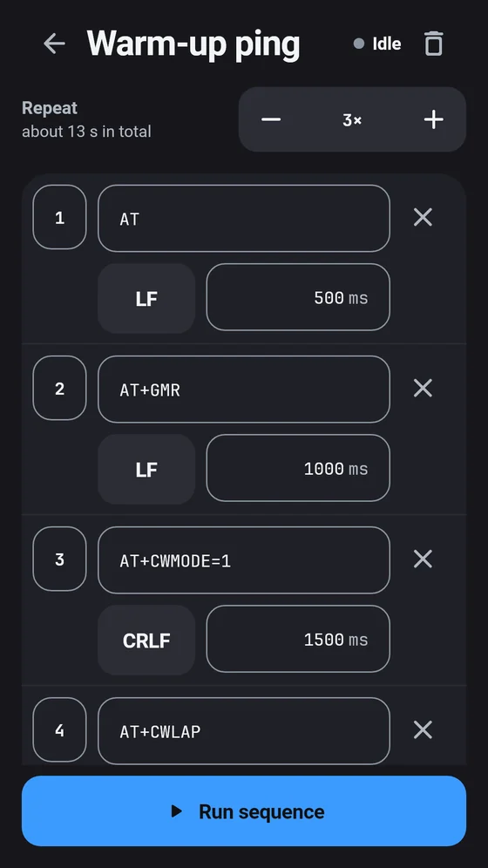This screenshot has height=868, width=488.
Task: Edit the AT+GMR command field
Action: [x=244, y=390]
